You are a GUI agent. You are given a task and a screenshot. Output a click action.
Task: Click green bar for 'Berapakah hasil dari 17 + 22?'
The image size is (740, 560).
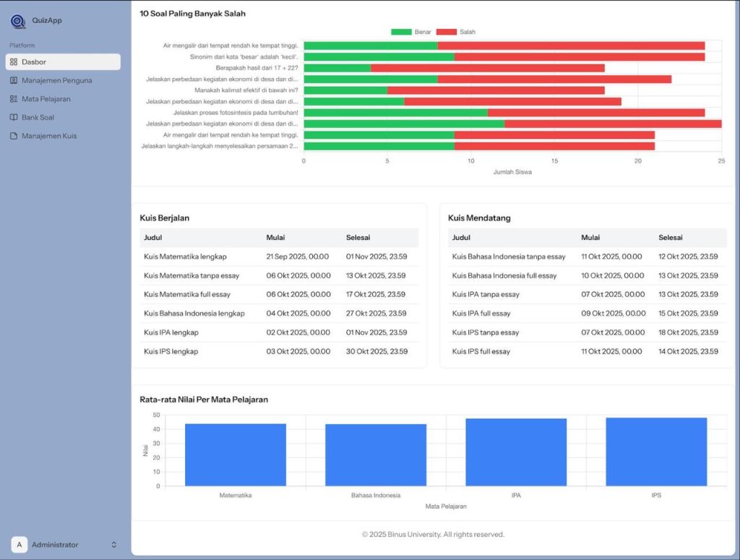click(x=337, y=68)
